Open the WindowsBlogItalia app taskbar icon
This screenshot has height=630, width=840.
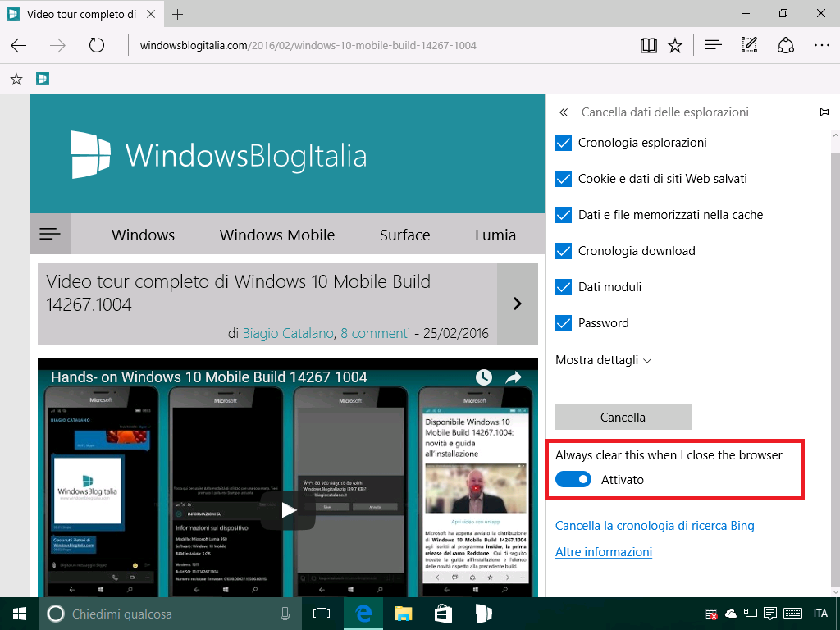tap(483, 614)
